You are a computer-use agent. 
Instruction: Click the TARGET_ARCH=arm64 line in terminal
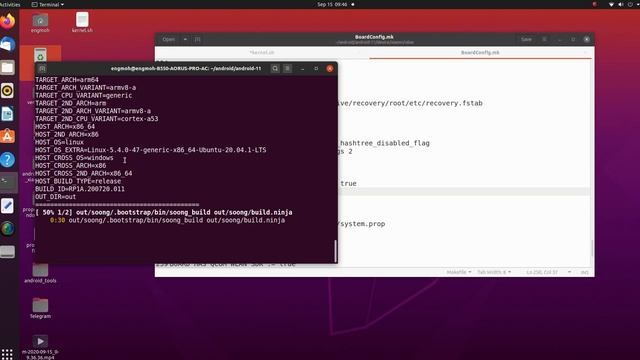click(x=67, y=80)
